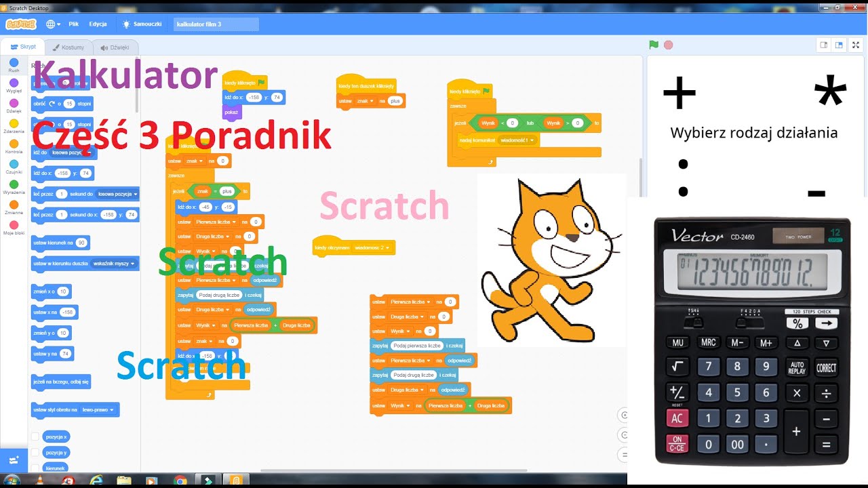
Task: Open znak dropdown in ustaw znak na plus
Action: [x=367, y=100]
